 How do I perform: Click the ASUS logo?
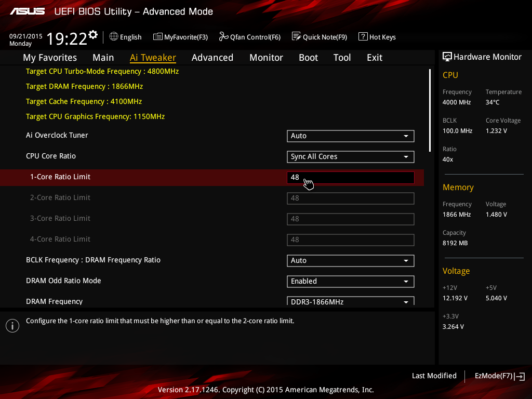coord(27,11)
